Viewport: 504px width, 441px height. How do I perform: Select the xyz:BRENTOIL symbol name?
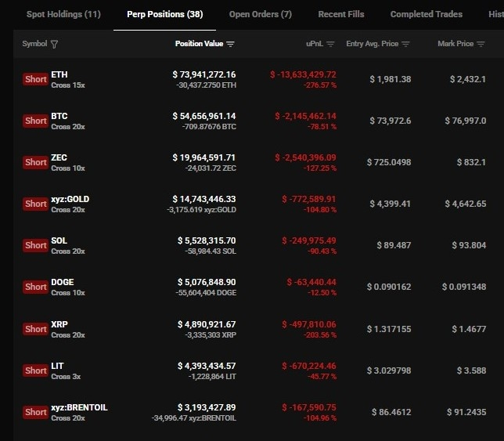point(79,407)
